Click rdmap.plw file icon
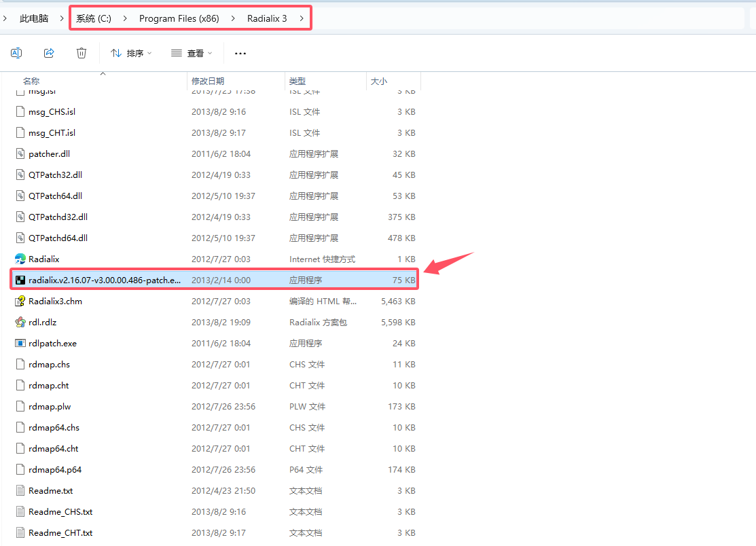 (x=20, y=406)
